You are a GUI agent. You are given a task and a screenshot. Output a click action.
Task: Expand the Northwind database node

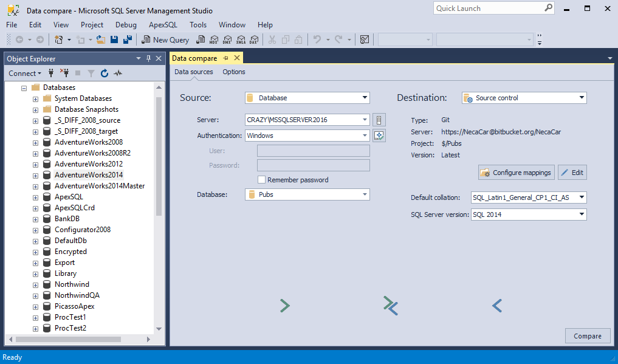pyautogui.click(x=35, y=285)
